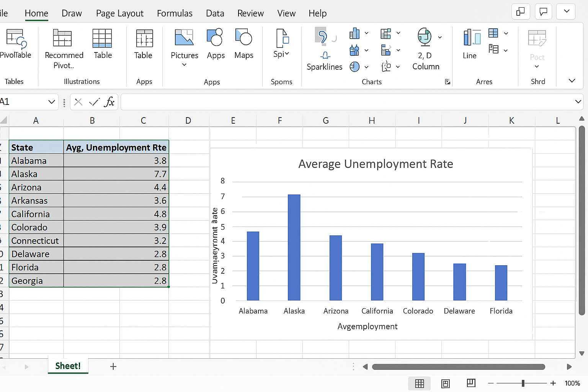Cancel formula entry with X icon

tap(78, 102)
